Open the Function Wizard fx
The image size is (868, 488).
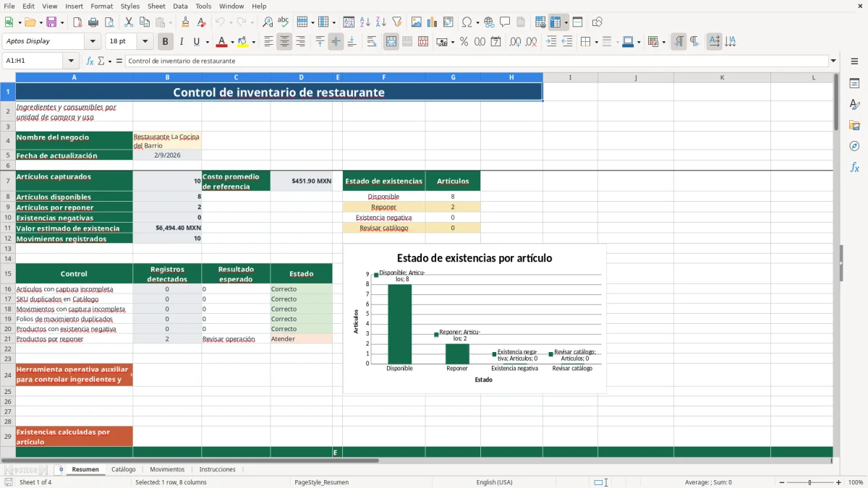[90, 61]
